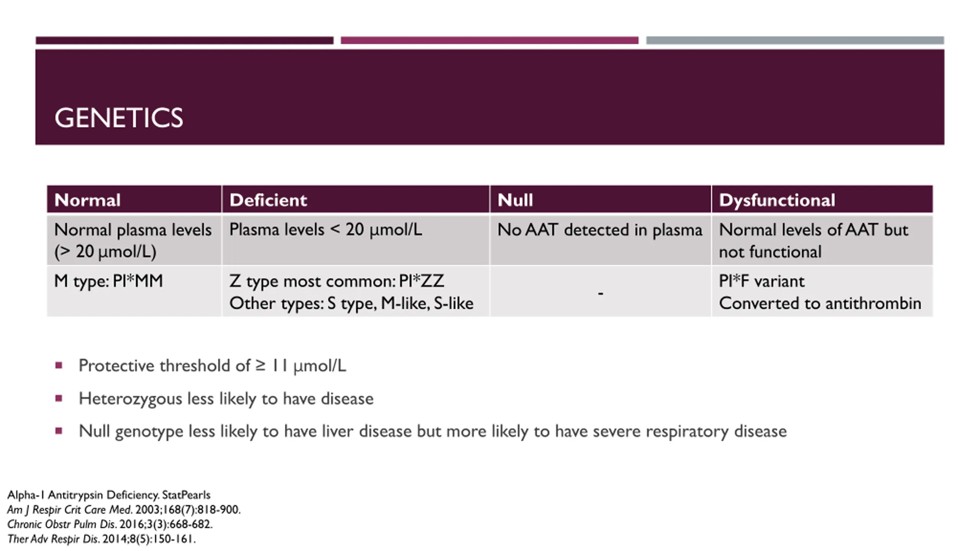This screenshot has width=980, height=551.
Task: Select the Deficient column header
Action: [268, 200]
